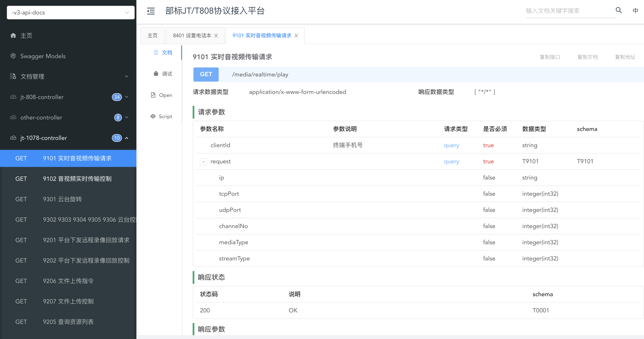Click the udpPort parameter name
Screen dimensions: 644x339
click(x=230, y=210)
